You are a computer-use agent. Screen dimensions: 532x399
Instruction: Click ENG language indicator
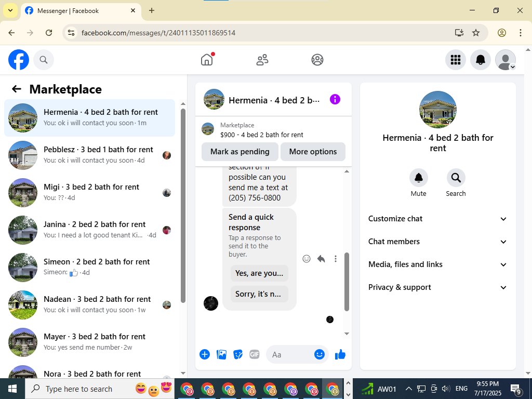[x=461, y=389]
